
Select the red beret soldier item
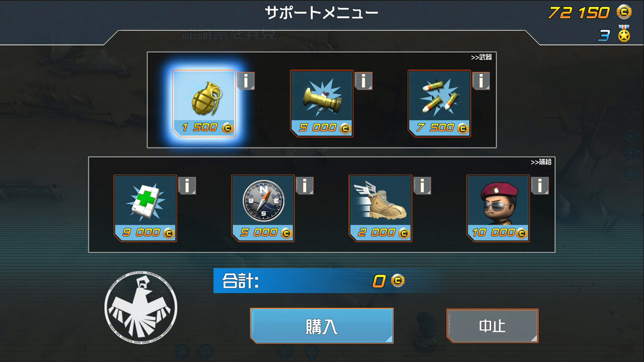(498, 208)
